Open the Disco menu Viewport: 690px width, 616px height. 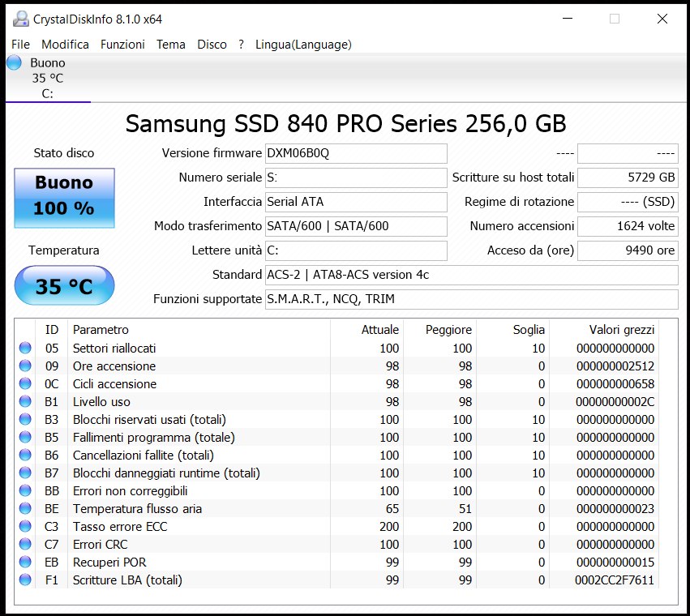point(212,45)
